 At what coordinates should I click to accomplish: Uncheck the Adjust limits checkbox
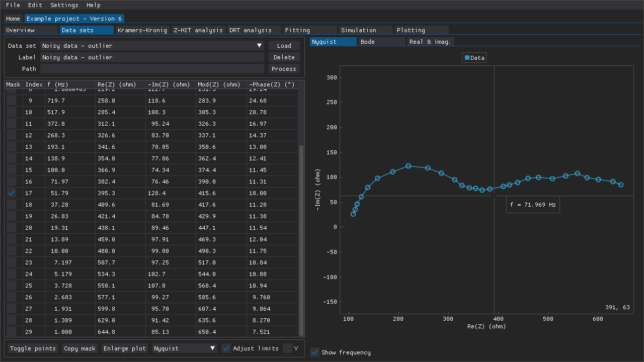click(226, 348)
